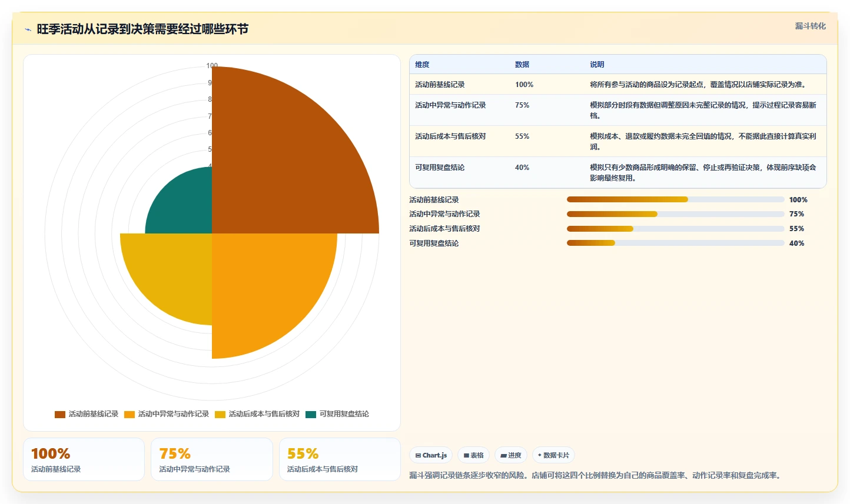
Task: Click the 维度 column header
Action: click(x=422, y=65)
